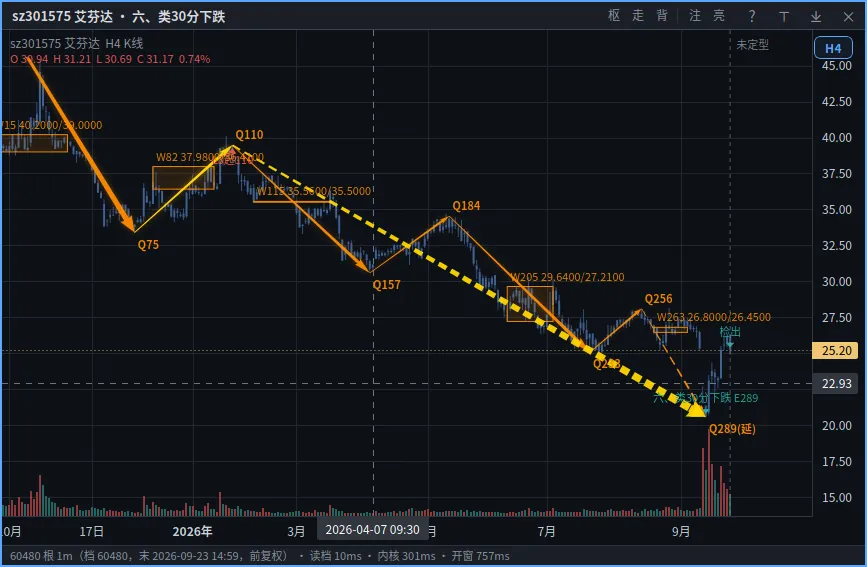Click the 9月 date axis label

[x=681, y=532]
